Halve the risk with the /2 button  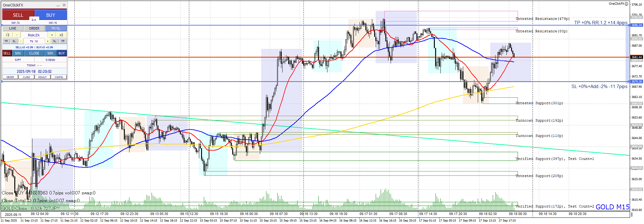7,35
